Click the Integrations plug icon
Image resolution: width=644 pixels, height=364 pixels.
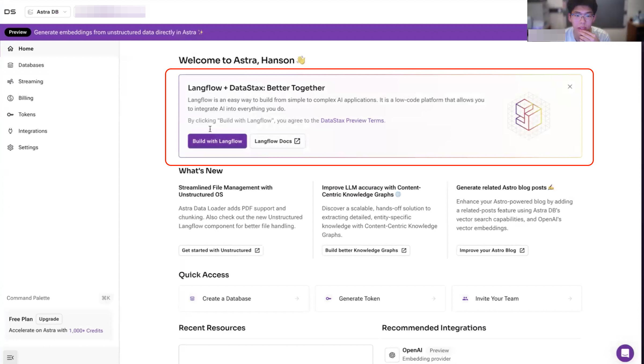point(10,131)
